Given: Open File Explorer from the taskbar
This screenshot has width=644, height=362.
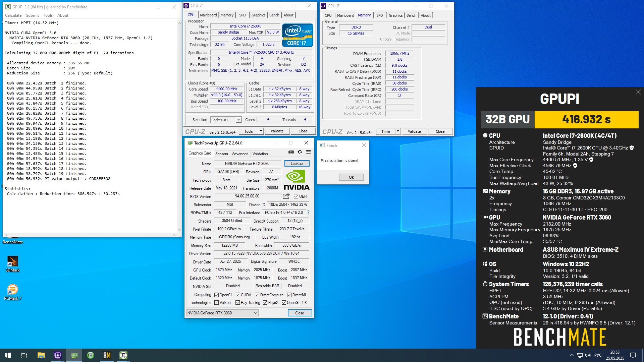Looking at the screenshot, I should click(x=41, y=355).
